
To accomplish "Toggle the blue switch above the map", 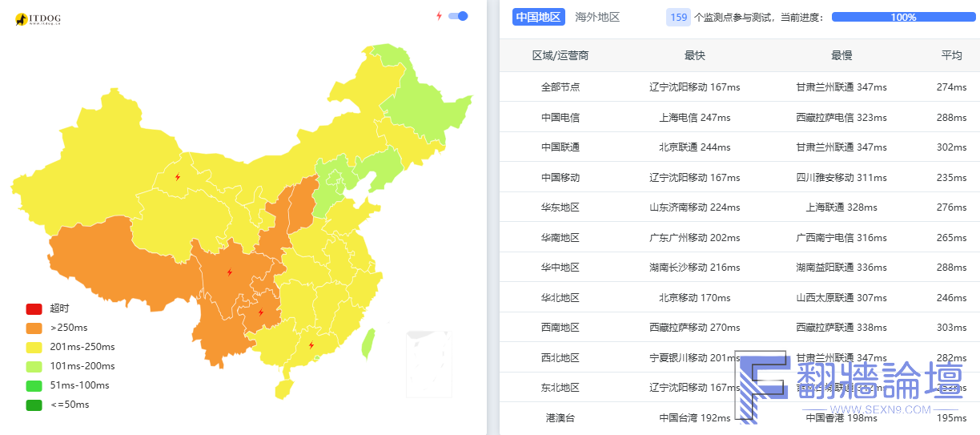I will 459,16.
